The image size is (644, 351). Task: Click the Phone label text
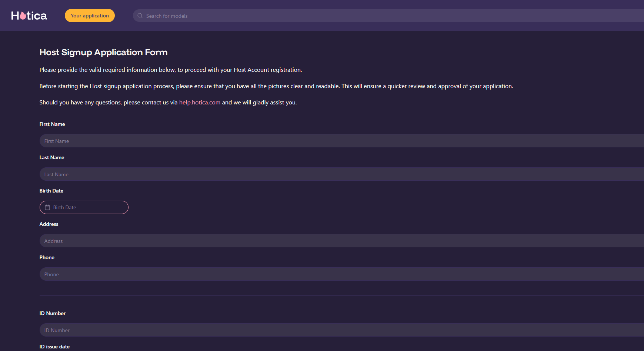click(x=47, y=258)
